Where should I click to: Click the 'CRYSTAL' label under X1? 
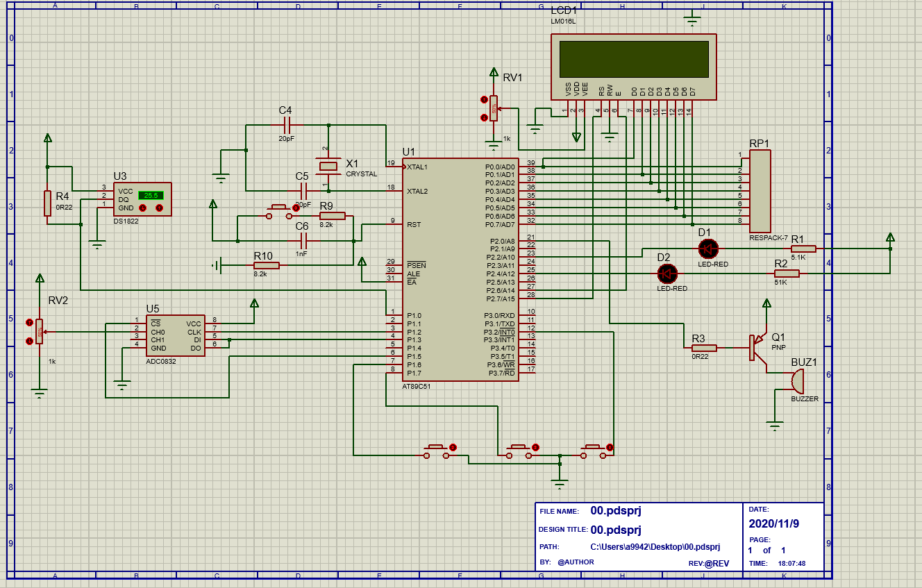tap(362, 174)
